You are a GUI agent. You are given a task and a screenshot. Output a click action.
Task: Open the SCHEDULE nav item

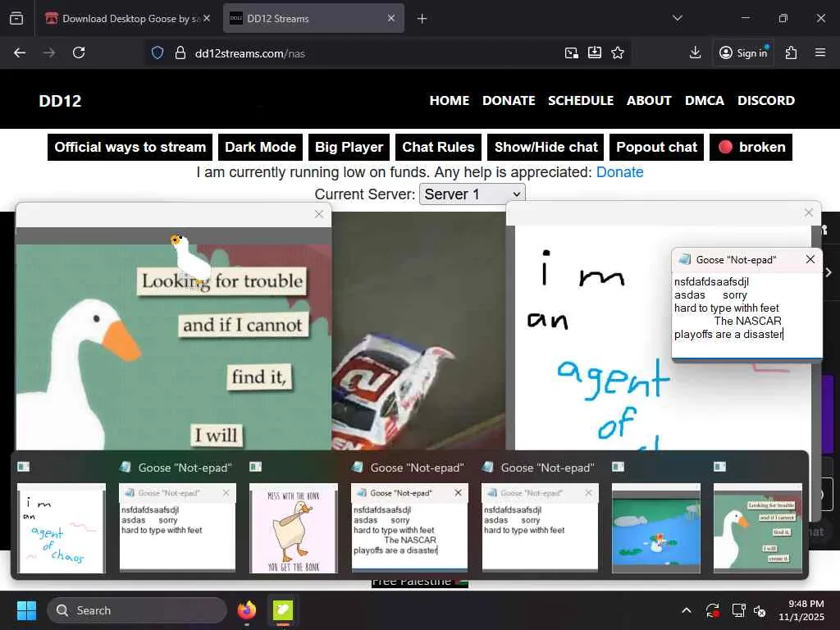point(581,101)
